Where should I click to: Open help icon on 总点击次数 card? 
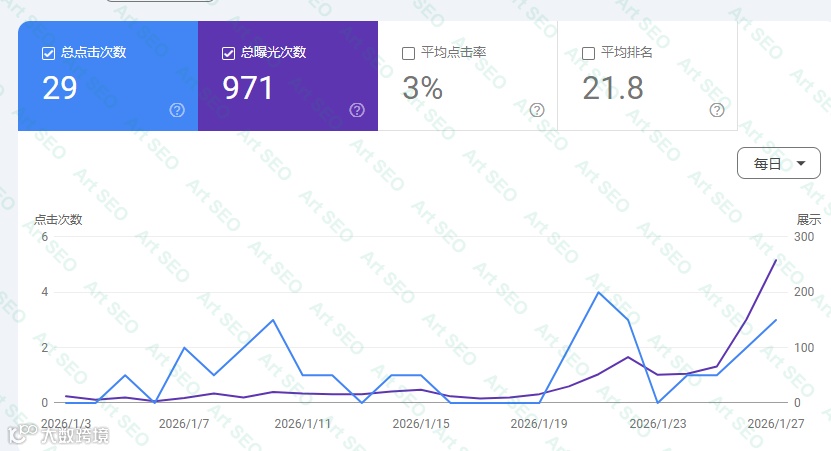click(x=177, y=110)
